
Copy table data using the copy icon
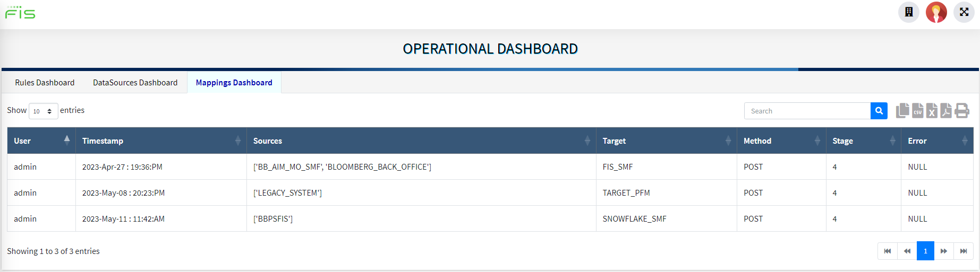[x=902, y=111]
